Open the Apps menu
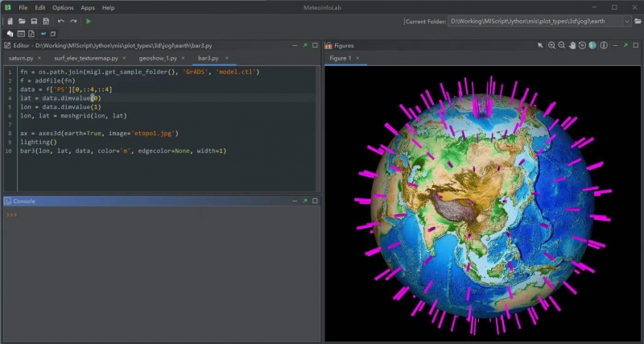 (x=88, y=7)
